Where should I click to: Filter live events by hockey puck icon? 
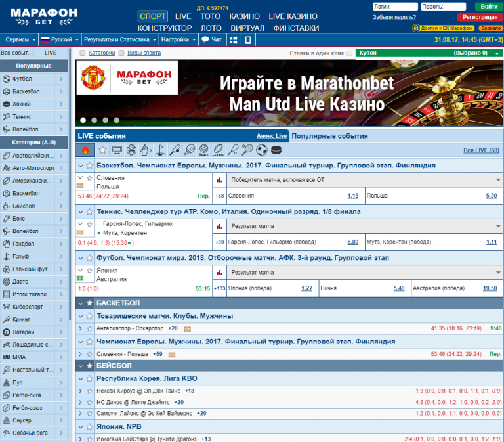point(276,150)
